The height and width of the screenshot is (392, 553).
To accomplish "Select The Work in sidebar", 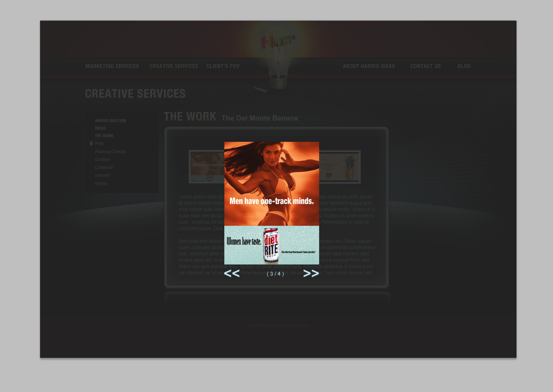I will [x=104, y=136].
